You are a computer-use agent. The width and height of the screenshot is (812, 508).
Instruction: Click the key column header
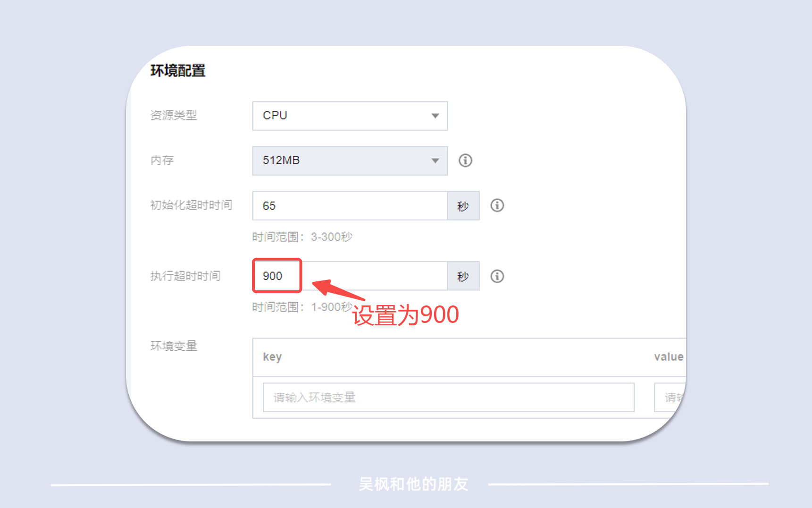pos(272,357)
